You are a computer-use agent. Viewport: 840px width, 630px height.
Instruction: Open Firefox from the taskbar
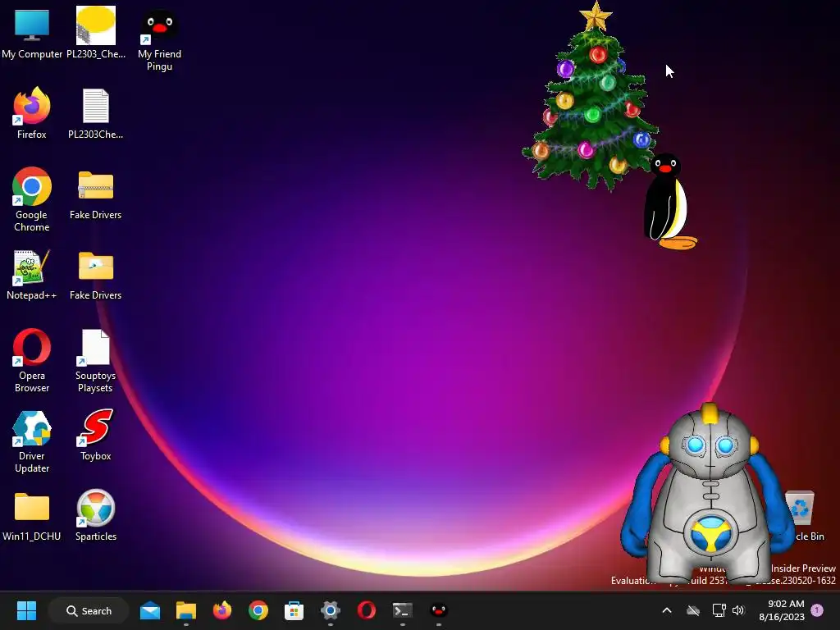(221, 610)
